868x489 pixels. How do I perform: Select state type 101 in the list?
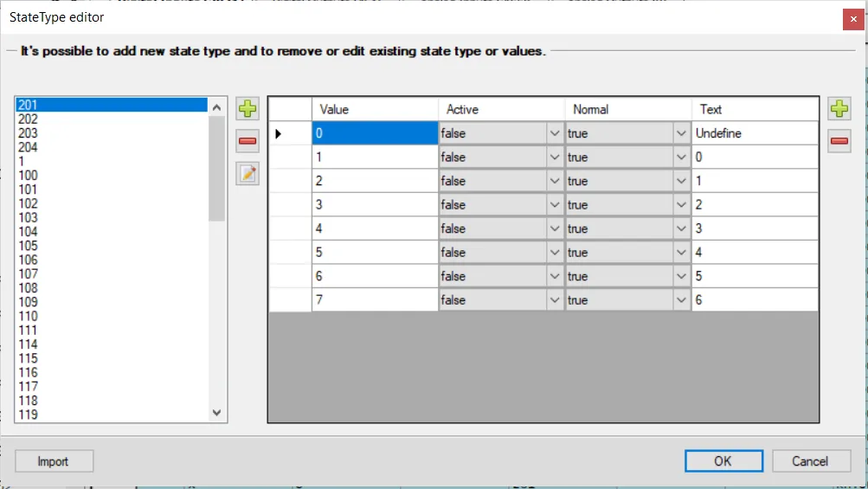(x=112, y=190)
